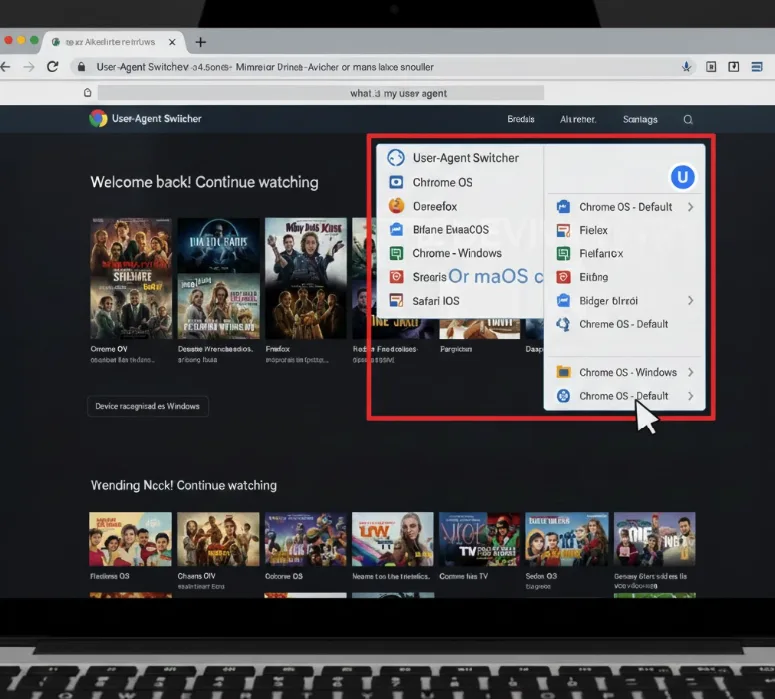Click the microphone icon in address bar
Image resolution: width=775 pixels, height=699 pixels.
(687, 67)
